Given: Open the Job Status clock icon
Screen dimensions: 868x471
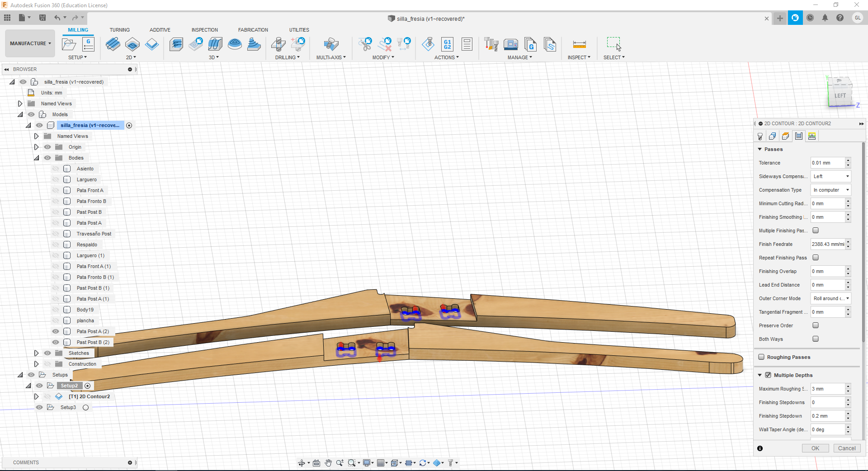Looking at the screenshot, I should (x=810, y=18).
